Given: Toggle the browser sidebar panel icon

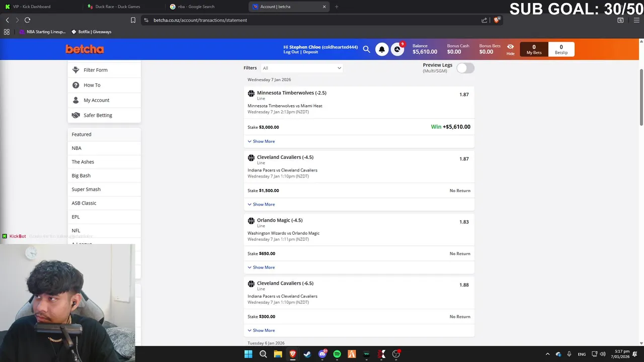Looking at the screenshot, I should point(620,20).
